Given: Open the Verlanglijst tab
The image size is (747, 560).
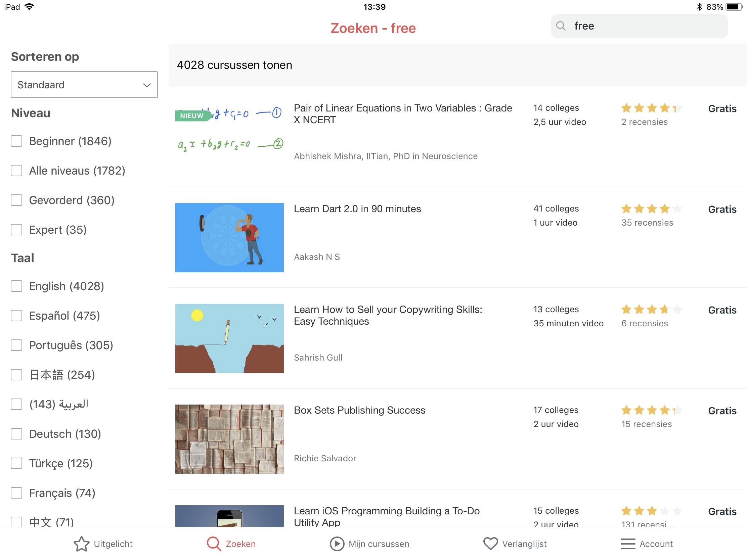Looking at the screenshot, I should [x=515, y=543].
